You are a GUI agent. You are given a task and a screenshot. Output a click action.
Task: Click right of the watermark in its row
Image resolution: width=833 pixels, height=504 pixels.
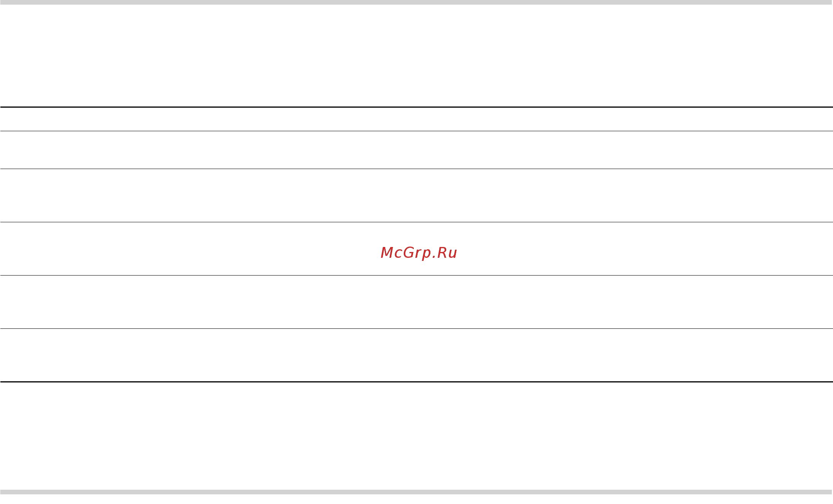(x=645, y=249)
